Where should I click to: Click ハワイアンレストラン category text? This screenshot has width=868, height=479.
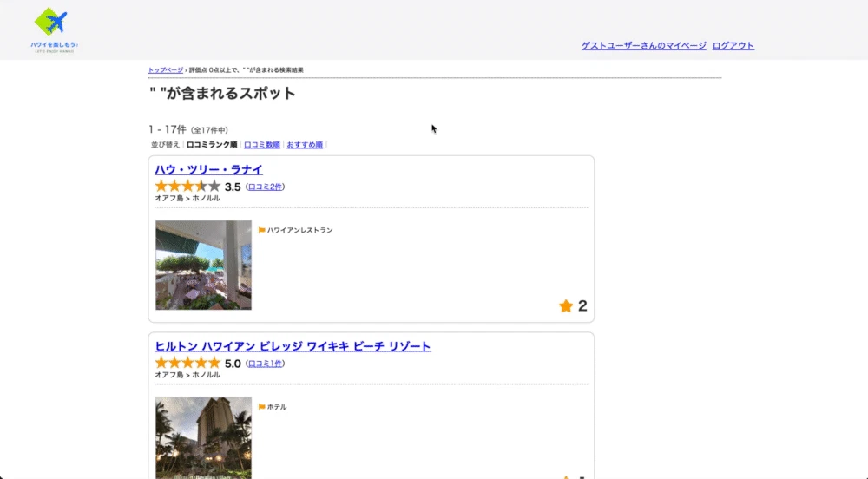click(x=300, y=230)
